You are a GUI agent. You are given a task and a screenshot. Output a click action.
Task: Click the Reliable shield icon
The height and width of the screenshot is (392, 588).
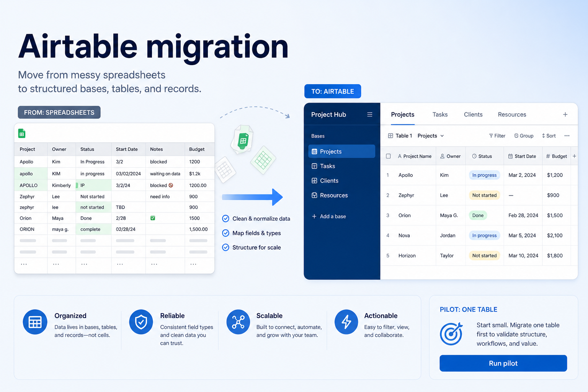pyautogui.click(x=141, y=322)
